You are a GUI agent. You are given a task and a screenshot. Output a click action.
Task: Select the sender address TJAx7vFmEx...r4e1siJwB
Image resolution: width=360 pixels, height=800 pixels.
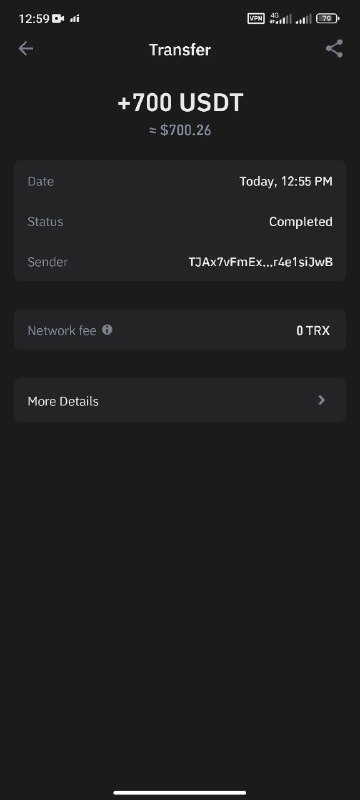pos(261,262)
